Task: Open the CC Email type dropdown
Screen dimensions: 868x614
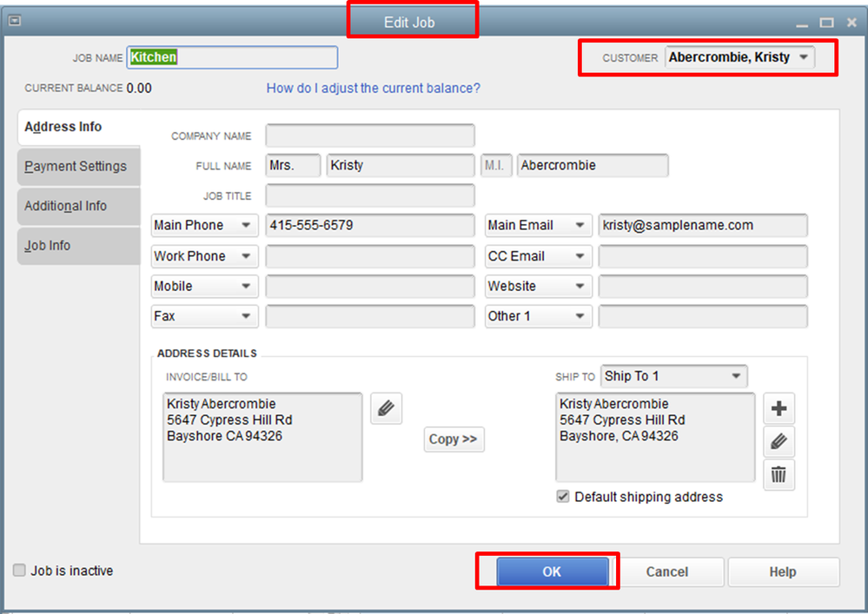Action: 538,256
